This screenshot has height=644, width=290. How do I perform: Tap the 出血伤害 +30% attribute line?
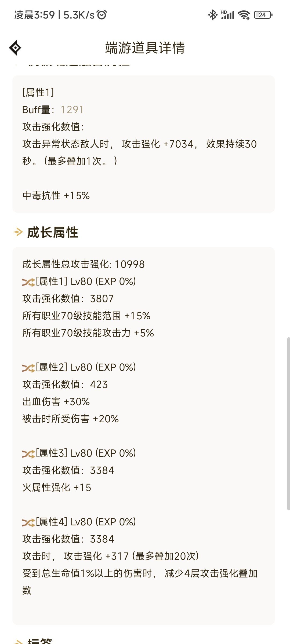click(56, 402)
